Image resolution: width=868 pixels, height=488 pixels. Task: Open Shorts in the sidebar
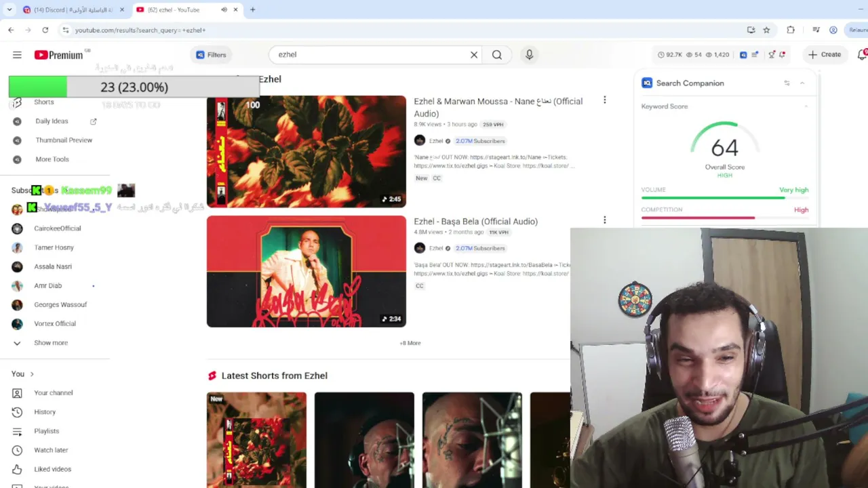tap(43, 102)
